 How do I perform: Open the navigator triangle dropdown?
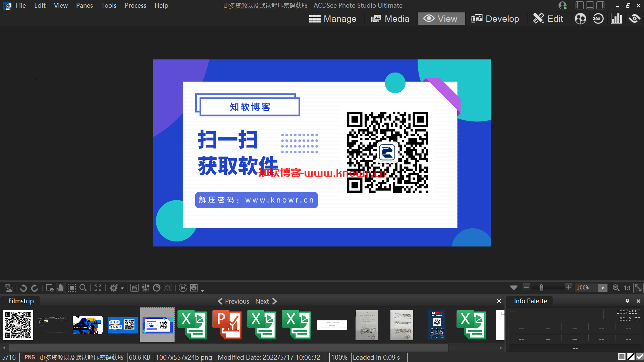[514, 288]
